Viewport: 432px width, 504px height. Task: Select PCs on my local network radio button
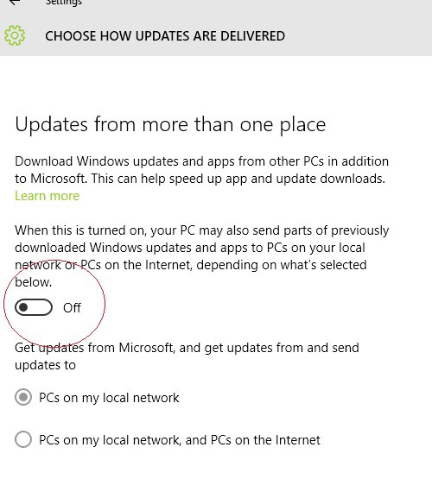coord(23,397)
